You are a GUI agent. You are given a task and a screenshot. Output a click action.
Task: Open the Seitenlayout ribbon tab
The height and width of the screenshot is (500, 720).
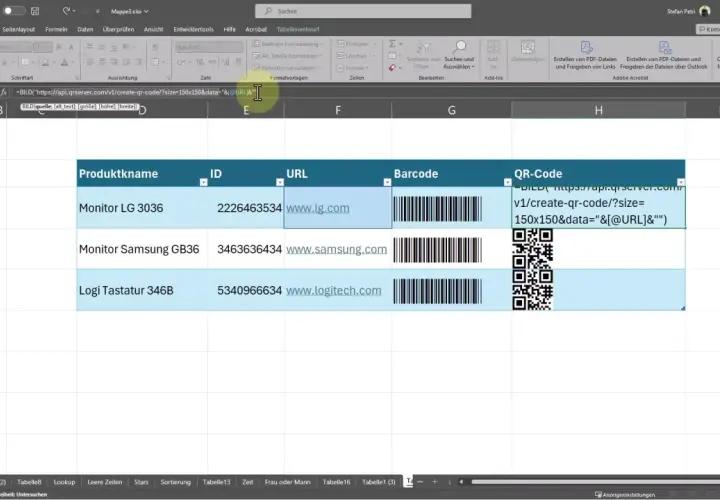[x=18, y=29]
